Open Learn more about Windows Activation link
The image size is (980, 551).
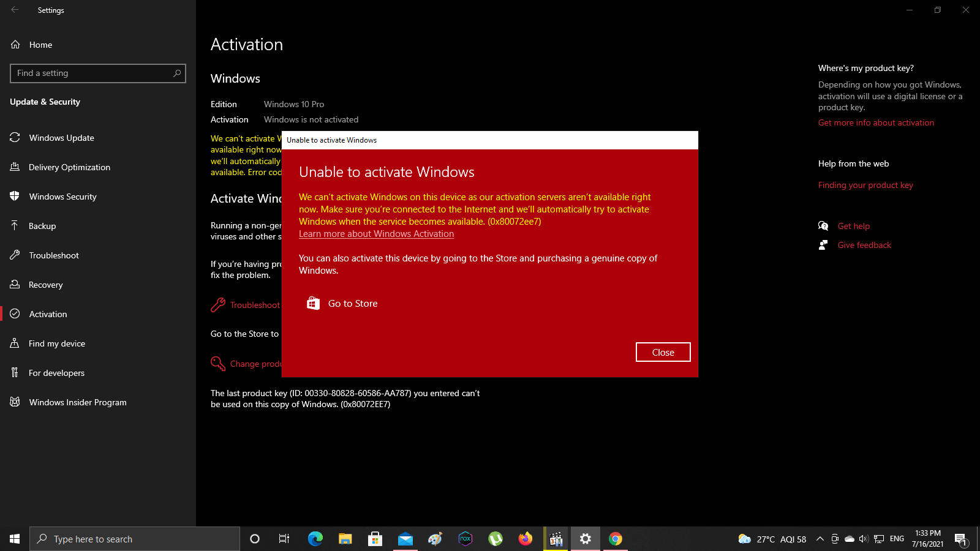[376, 234]
